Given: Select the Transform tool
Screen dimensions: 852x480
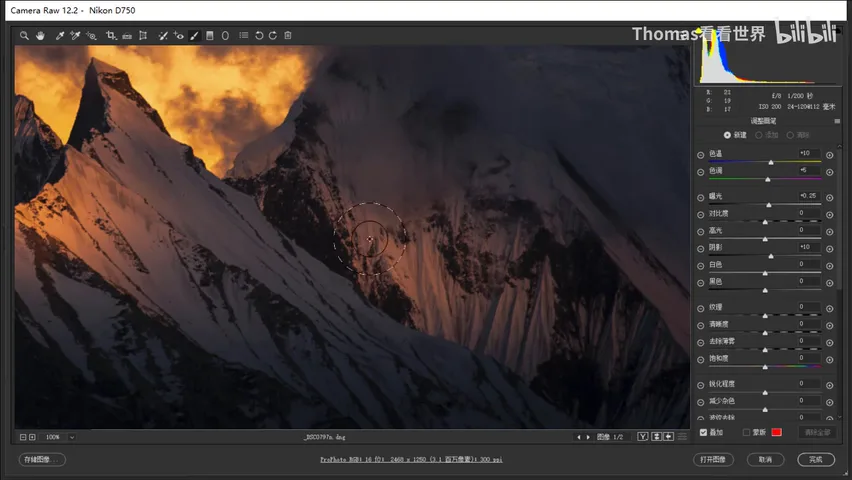Looking at the screenshot, I should pyautogui.click(x=143, y=35).
